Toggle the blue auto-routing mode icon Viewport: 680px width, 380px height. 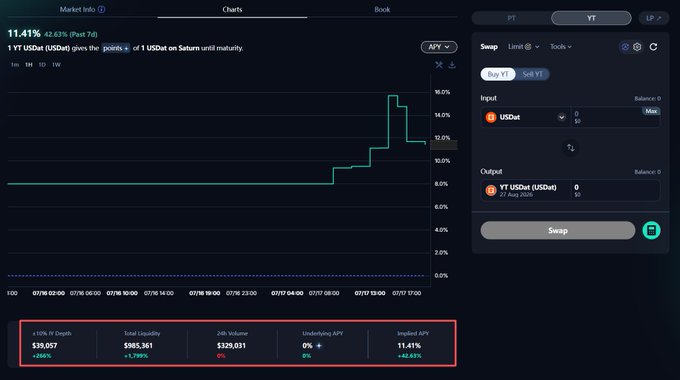[625, 47]
